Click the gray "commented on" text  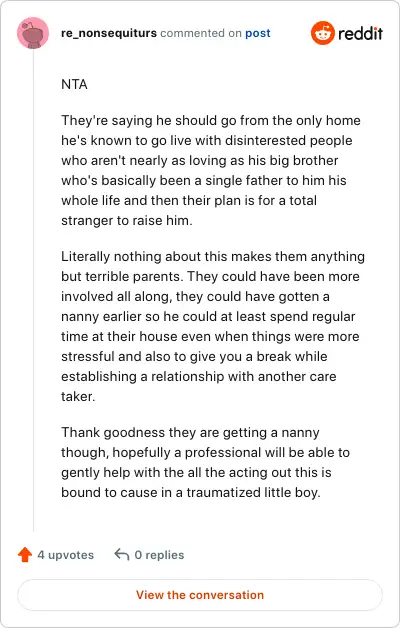[x=201, y=33]
